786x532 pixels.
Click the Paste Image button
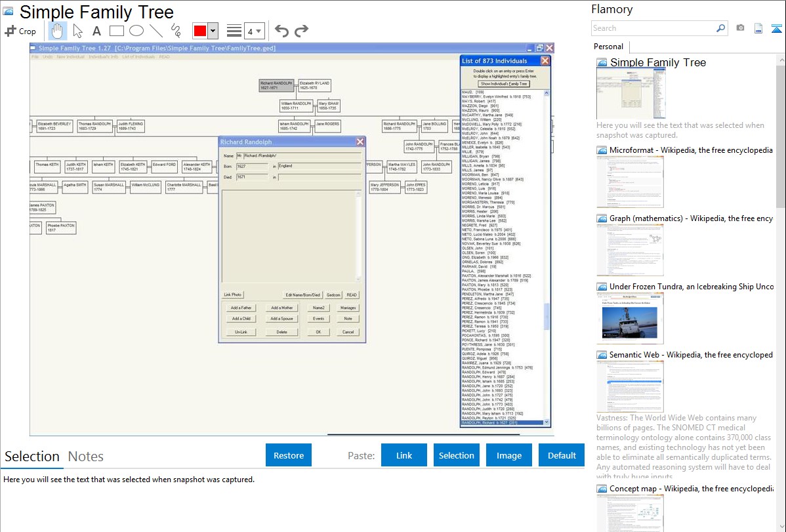tap(508, 455)
